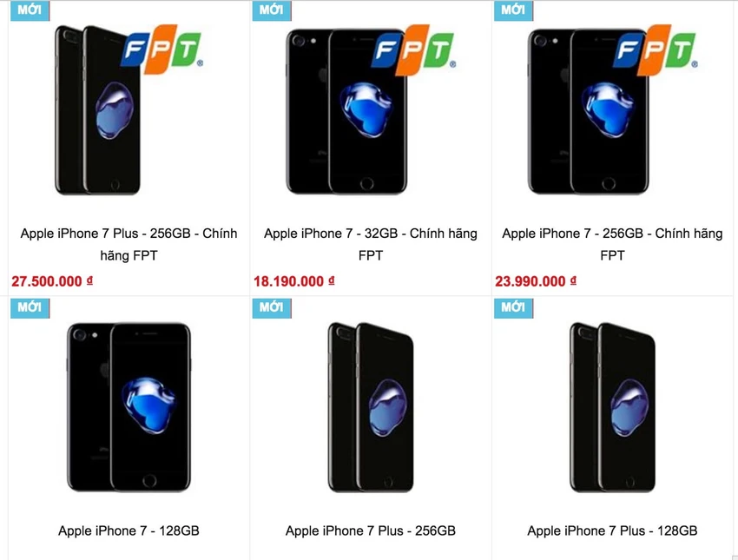Click the MỚI badge on iPhone 7 128GB
The height and width of the screenshot is (560, 738).
coord(30,307)
